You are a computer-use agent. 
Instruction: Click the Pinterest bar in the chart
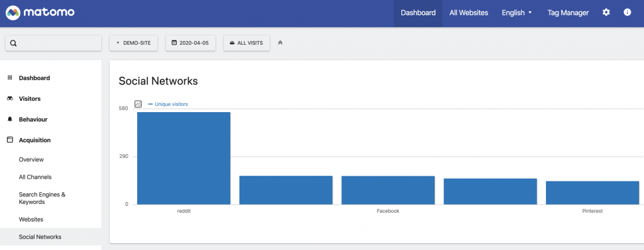click(592, 193)
